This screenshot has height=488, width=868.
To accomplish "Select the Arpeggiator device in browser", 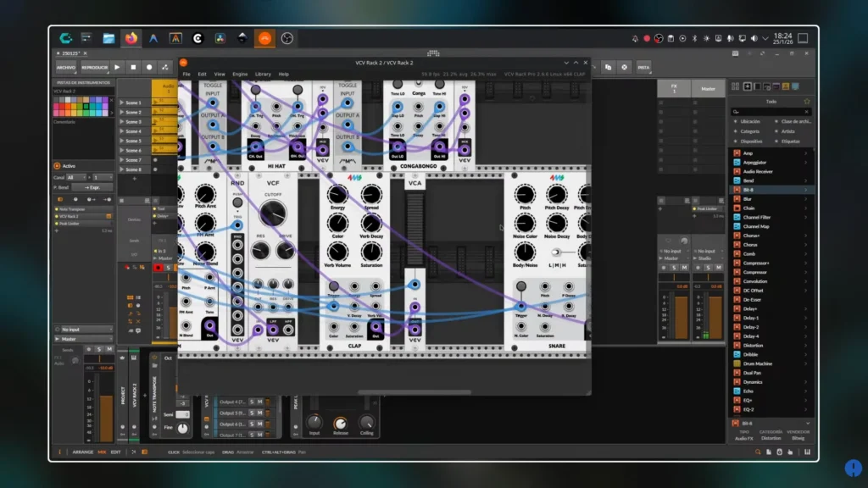I will (x=770, y=163).
